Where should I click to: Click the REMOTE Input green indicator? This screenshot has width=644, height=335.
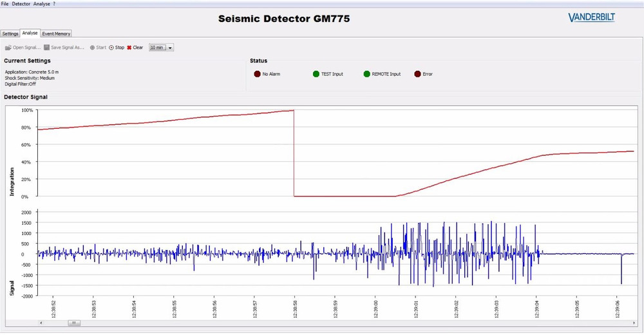pyautogui.click(x=367, y=74)
